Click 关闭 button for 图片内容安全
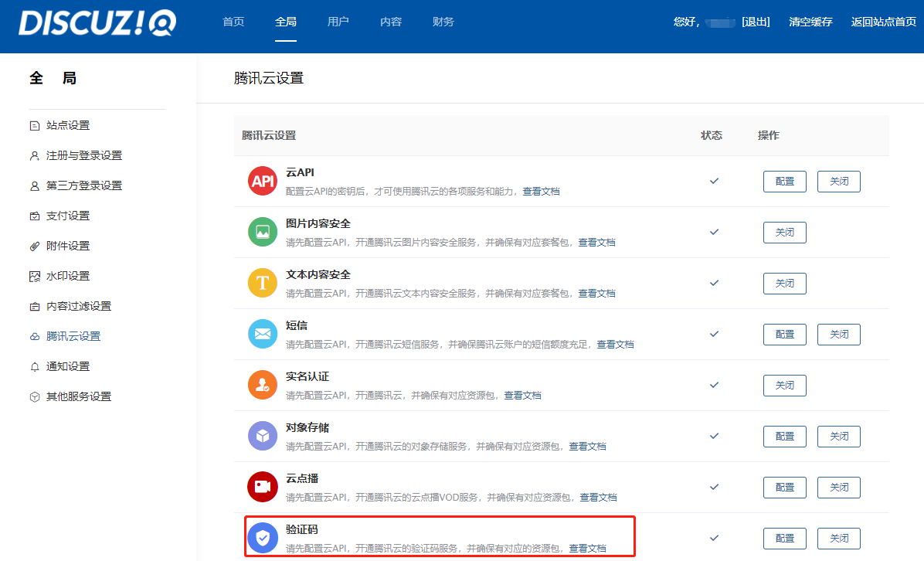 coord(785,232)
